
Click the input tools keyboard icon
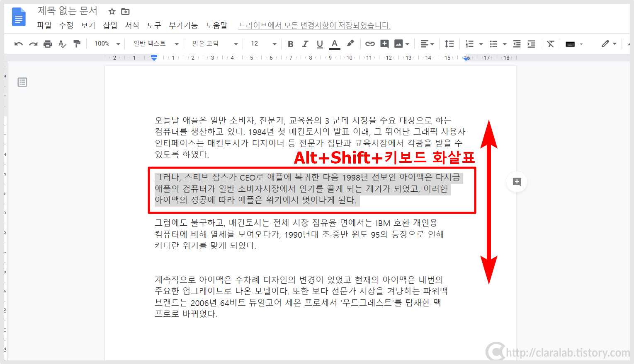pyautogui.click(x=571, y=44)
